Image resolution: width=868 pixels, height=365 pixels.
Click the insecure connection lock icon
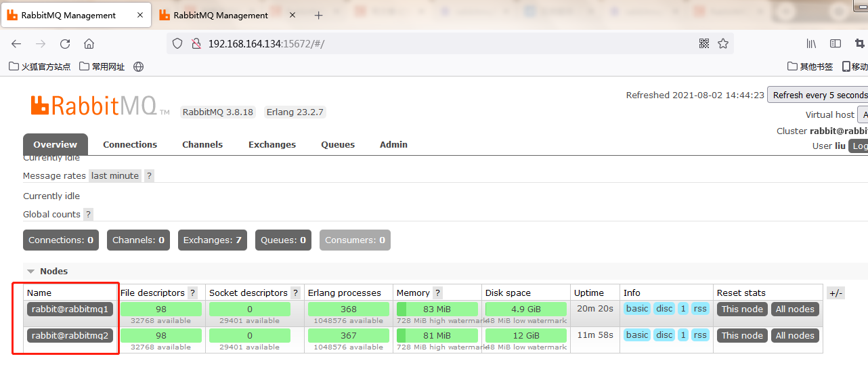(x=196, y=43)
